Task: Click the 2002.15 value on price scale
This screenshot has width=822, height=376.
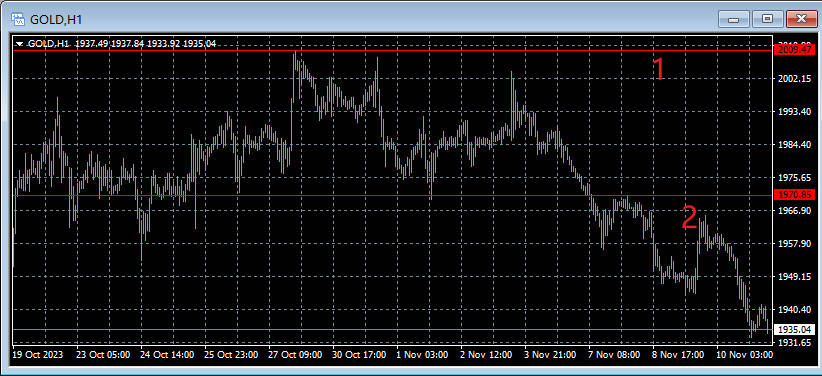Action: tap(796, 79)
